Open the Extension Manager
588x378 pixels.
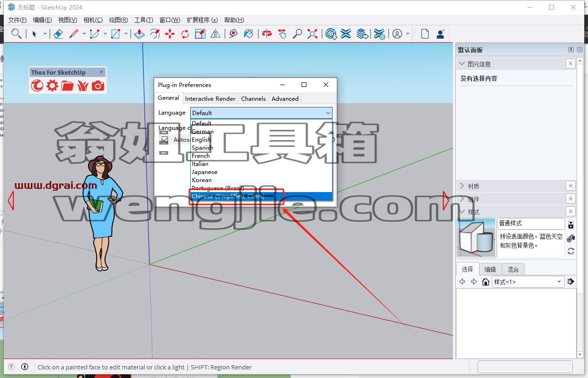[379, 34]
